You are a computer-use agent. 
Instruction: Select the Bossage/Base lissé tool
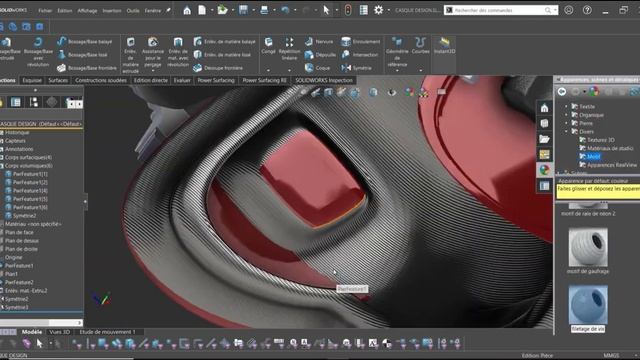click(x=82, y=55)
